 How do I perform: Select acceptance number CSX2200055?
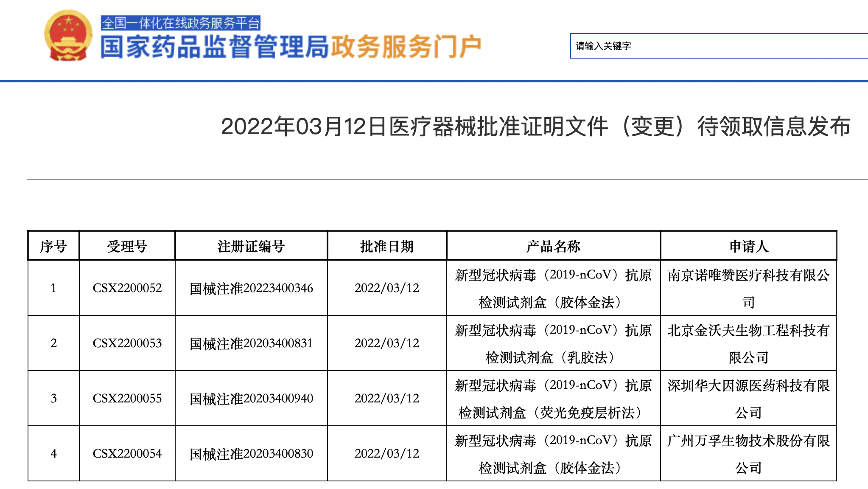point(127,398)
